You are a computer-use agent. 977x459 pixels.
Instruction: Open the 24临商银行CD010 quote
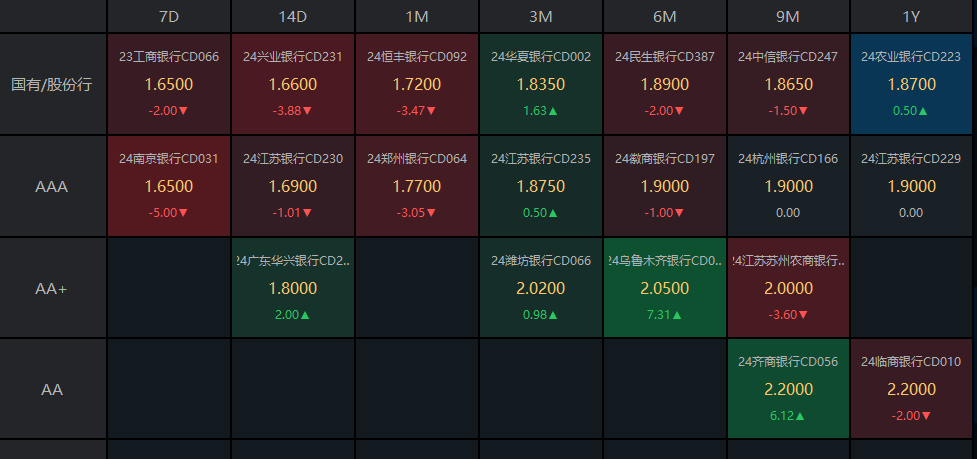point(911,388)
